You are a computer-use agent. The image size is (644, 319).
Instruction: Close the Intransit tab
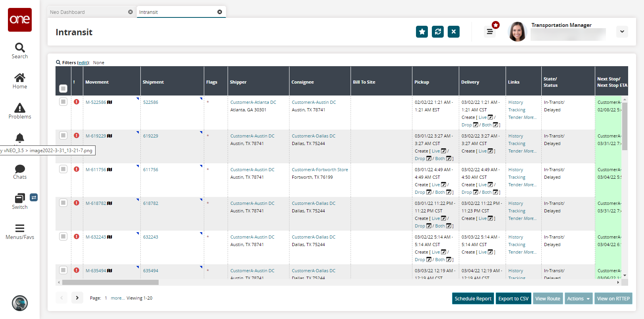coord(220,12)
